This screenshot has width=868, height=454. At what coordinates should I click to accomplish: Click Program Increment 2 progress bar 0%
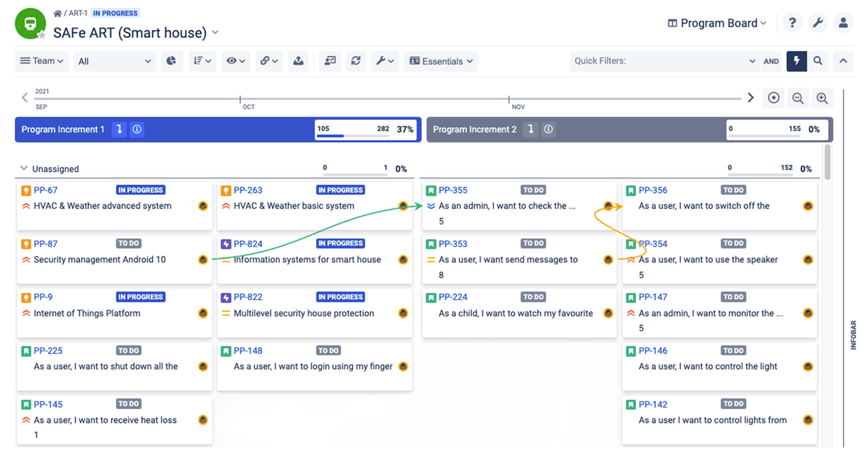pyautogui.click(x=777, y=130)
